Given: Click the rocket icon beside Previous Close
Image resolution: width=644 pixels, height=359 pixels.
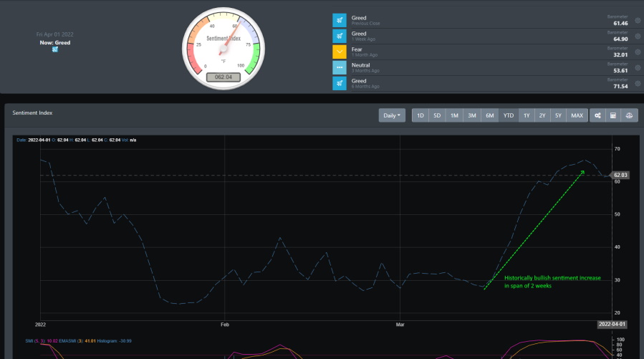Looking at the screenshot, I should tap(340, 20).
